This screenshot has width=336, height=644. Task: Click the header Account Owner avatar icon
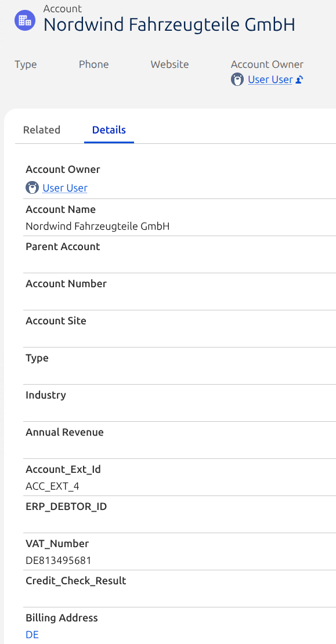(x=237, y=79)
